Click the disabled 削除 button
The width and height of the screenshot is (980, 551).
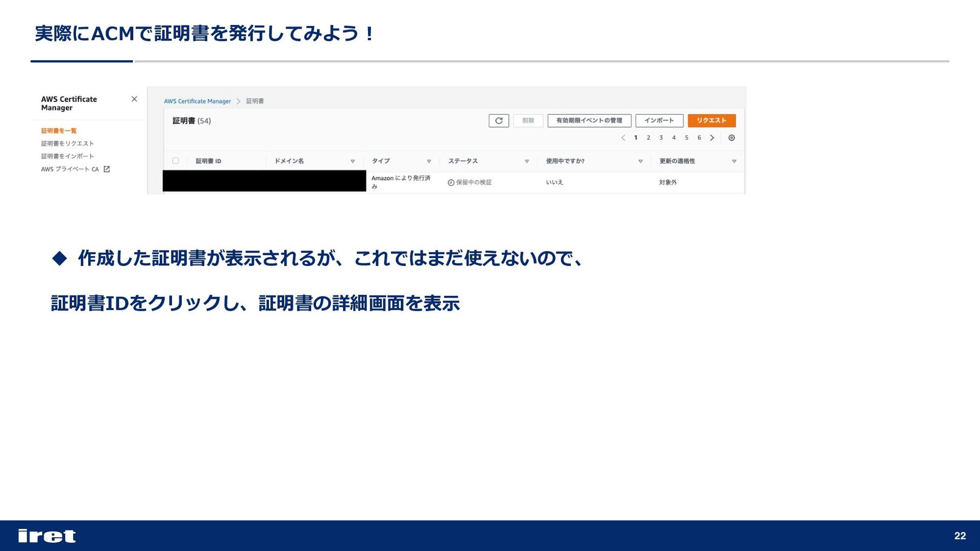(x=528, y=120)
